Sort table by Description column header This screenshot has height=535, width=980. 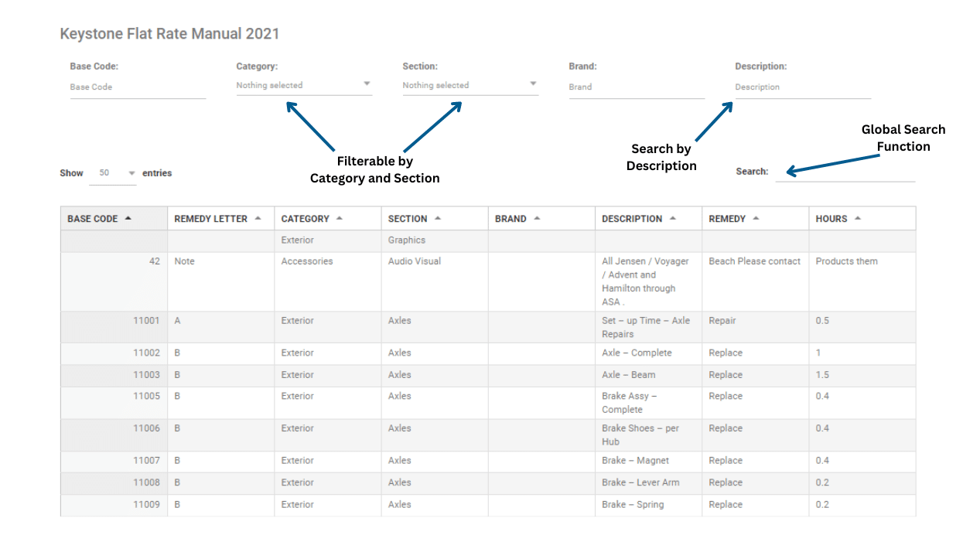648,219
